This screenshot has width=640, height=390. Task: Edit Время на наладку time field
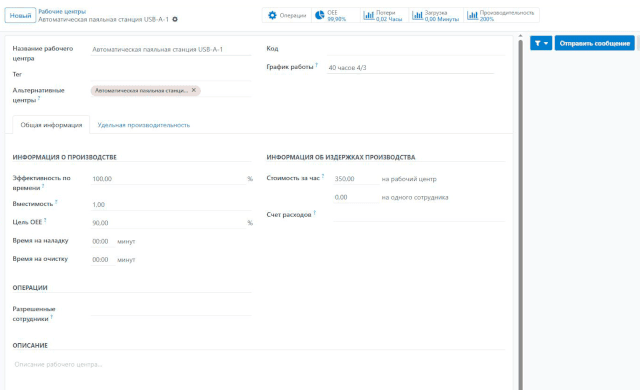click(x=102, y=241)
